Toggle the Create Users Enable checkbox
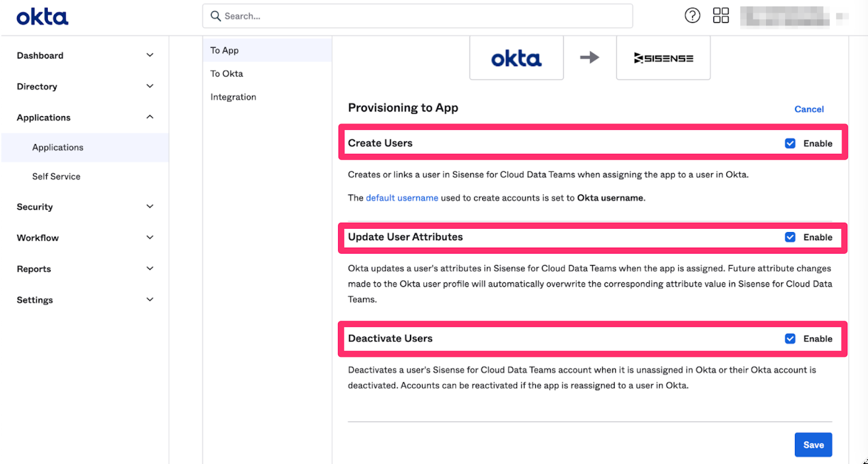This screenshot has width=868, height=464. click(x=790, y=143)
